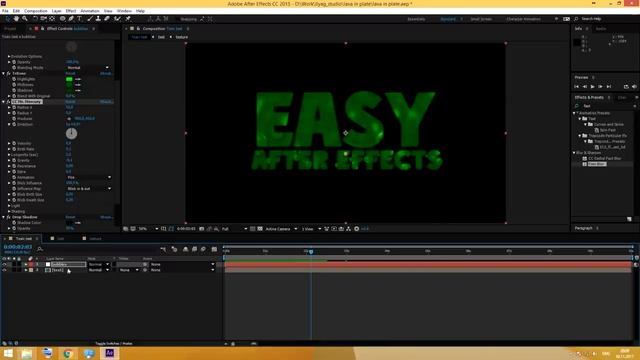
Task: Click the shy layers icon in timeline
Action: click(185, 249)
